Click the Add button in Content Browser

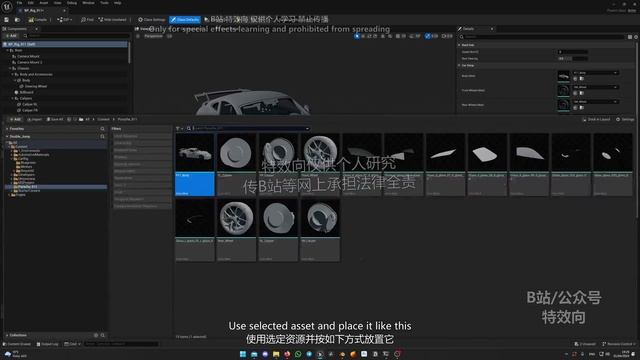[16, 120]
